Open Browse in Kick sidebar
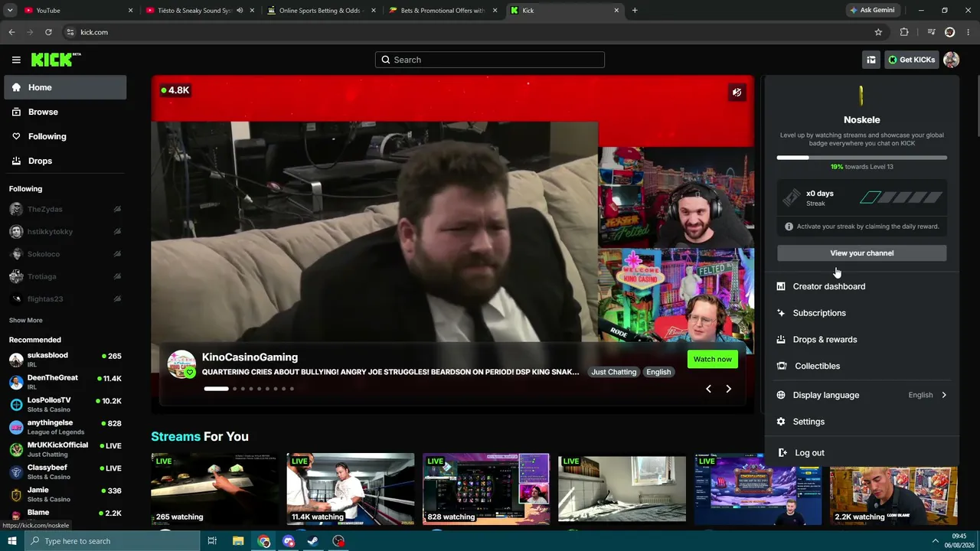This screenshot has height=551, width=980. tap(65, 112)
